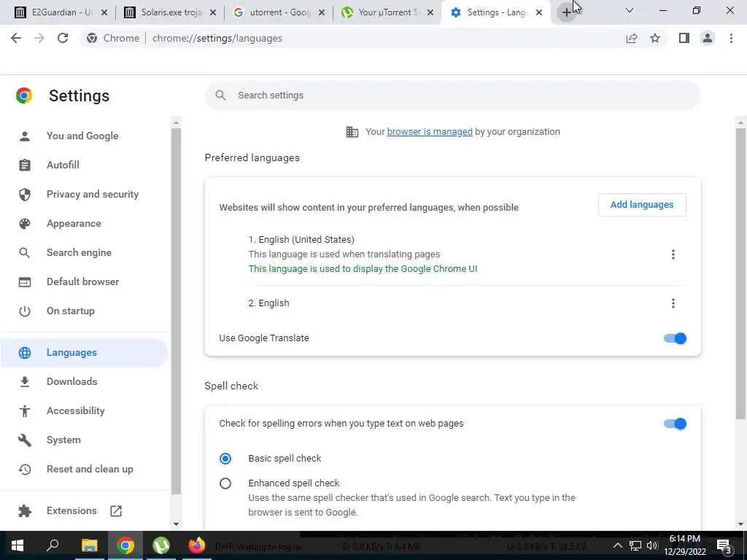This screenshot has height=560, width=747.
Task: Toggle the spell check switch
Action: coord(675,424)
